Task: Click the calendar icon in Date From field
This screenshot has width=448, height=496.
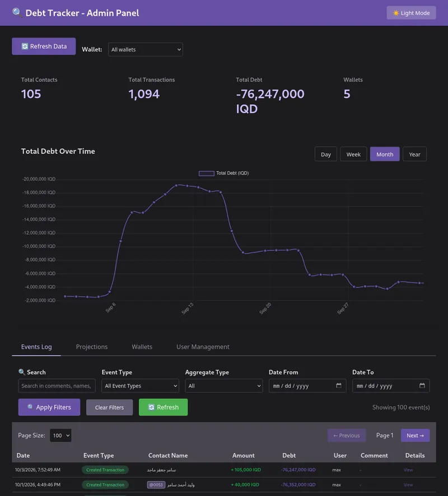Action: [x=339, y=385]
